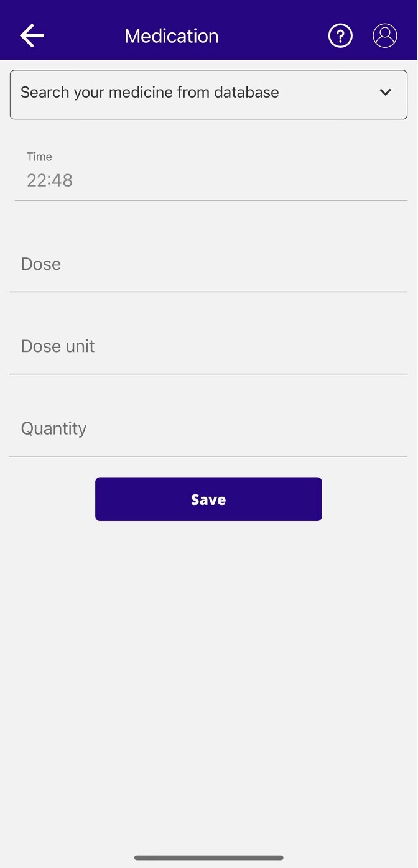Image resolution: width=418 pixels, height=868 pixels.
Task: Click empty space below the Save button
Action: point(209,653)
